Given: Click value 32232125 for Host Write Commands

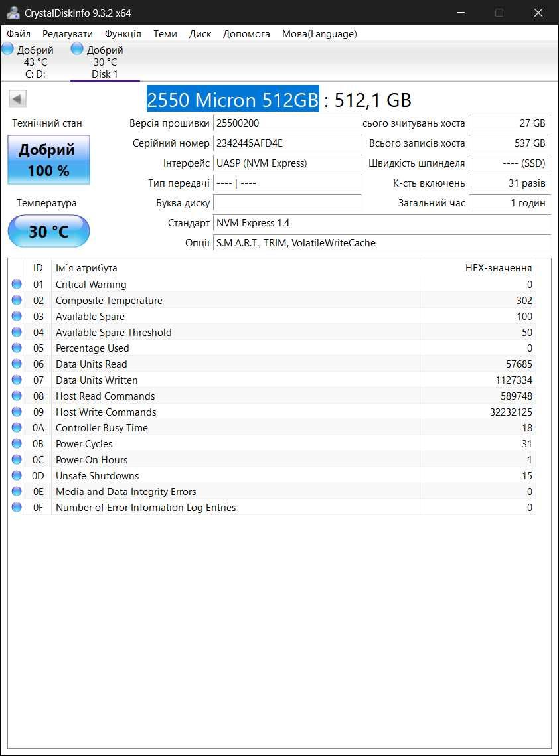Looking at the screenshot, I should point(511,412).
